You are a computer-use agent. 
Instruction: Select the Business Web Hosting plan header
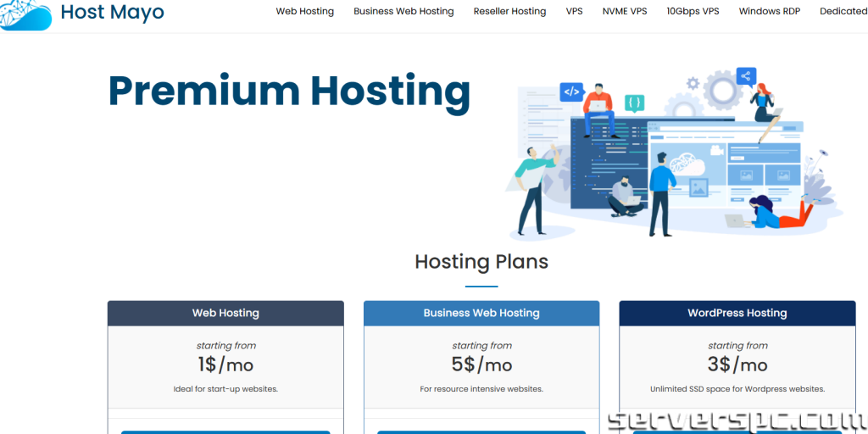click(481, 313)
